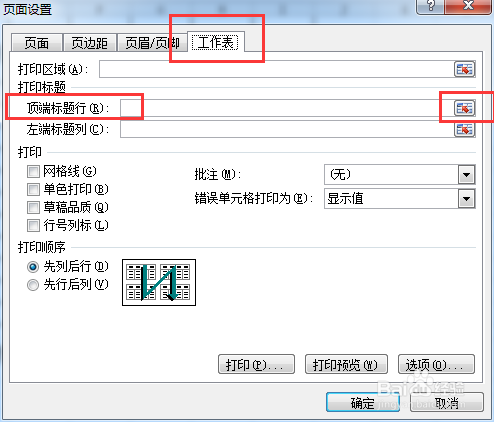Expand the 错误单元格打印为 dropdown arrow

click(466, 199)
